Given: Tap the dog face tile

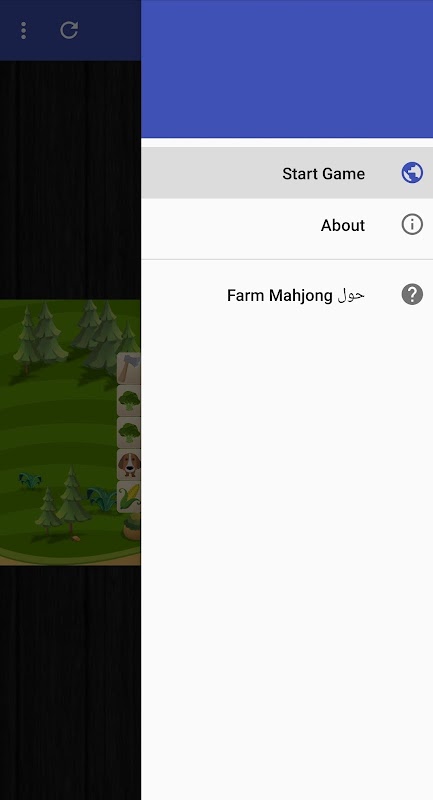Looking at the screenshot, I should tap(130, 465).
